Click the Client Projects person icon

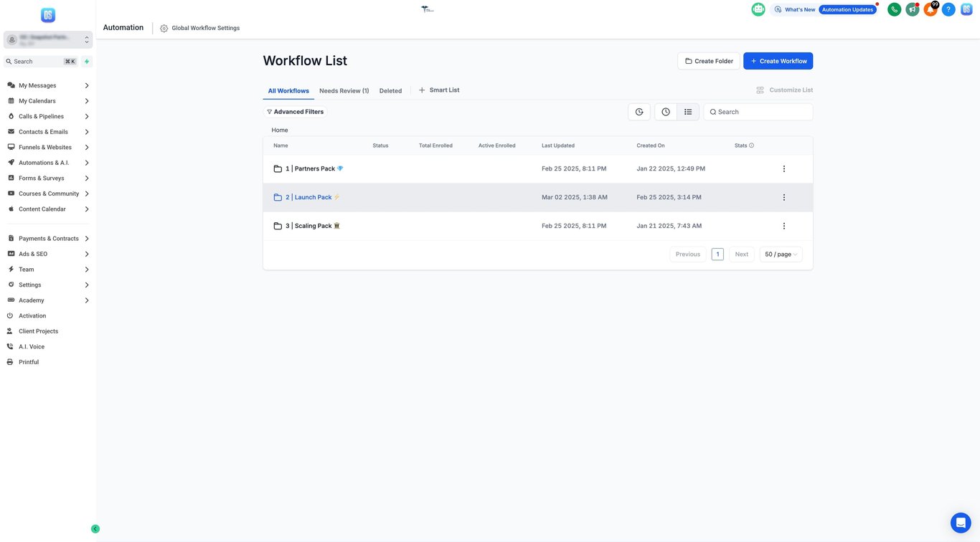pyautogui.click(x=10, y=331)
